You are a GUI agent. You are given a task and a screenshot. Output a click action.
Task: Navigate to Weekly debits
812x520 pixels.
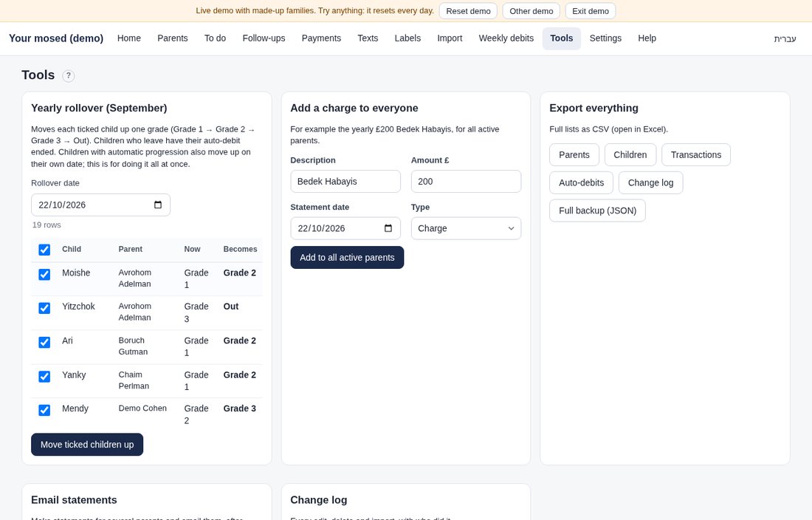click(506, 38)
